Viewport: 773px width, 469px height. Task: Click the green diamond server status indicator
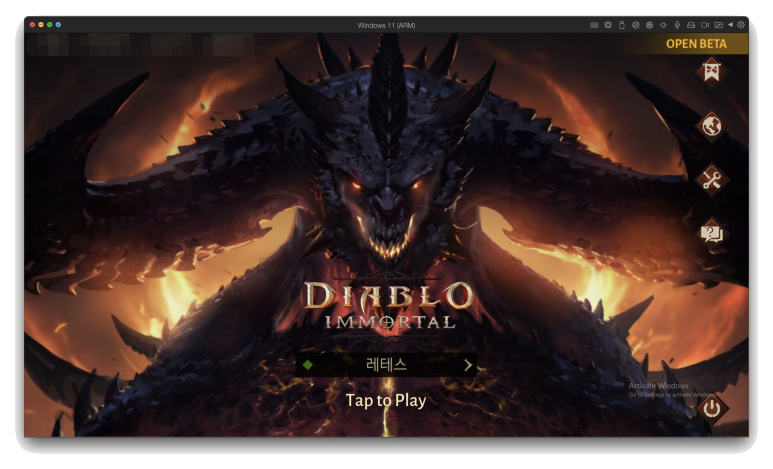pos(308,365)
